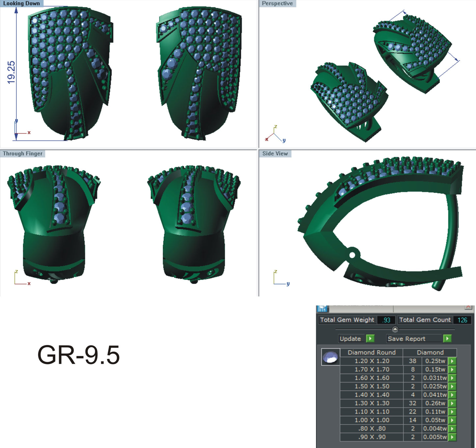Viewport: 476px width, 448px height.
Task: Click green arrow on 1.70 X 1.70 row
Action: 452,370
